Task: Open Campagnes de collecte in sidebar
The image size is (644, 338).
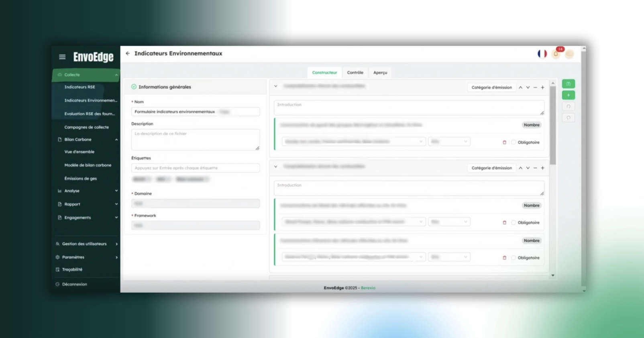Action: [86, 127]
